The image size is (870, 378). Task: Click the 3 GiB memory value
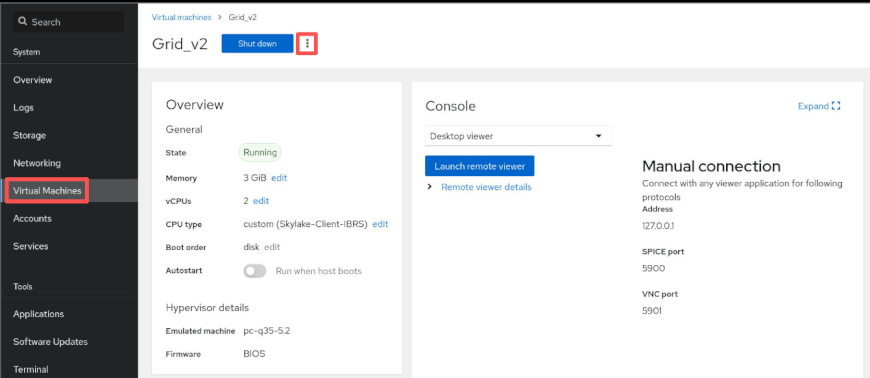(x=255, y=178)
